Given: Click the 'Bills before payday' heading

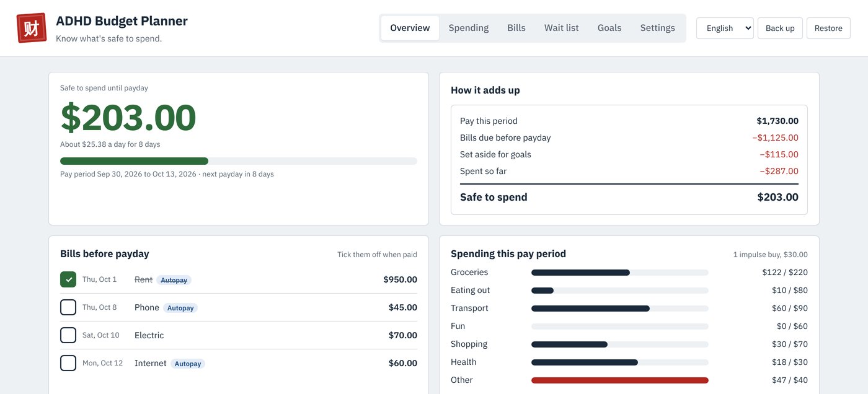Looking at the screenshot, I should tap(105, 254).
